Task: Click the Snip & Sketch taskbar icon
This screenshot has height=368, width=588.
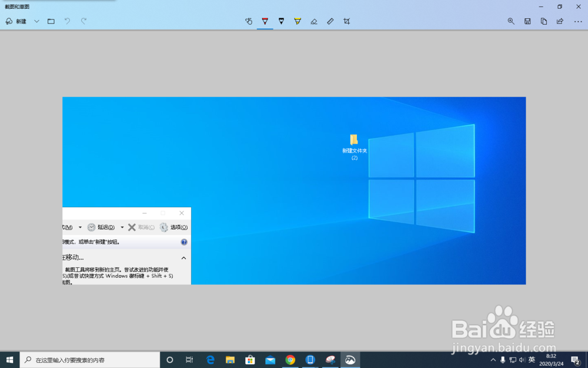Action: (350, 360)
